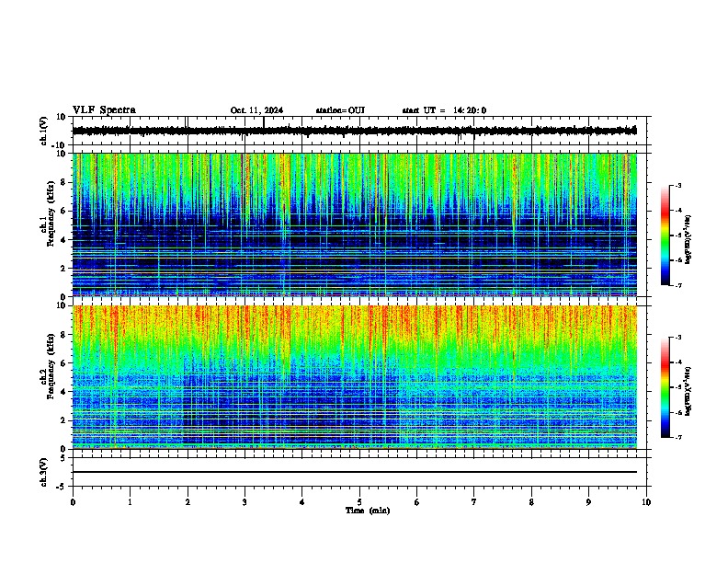Click time axis tick label "4"
Viewport: 728px width, 563px height.
point(302,502)
